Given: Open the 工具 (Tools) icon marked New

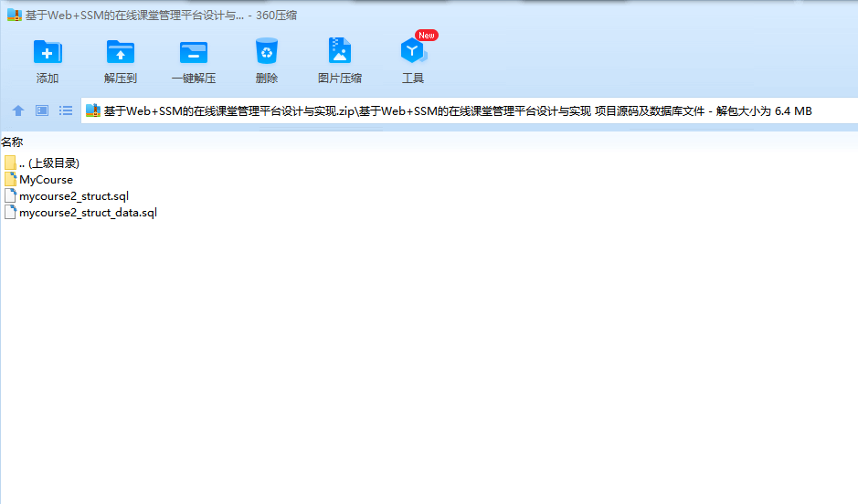Looking at the screenshot, I should [413, 51].
